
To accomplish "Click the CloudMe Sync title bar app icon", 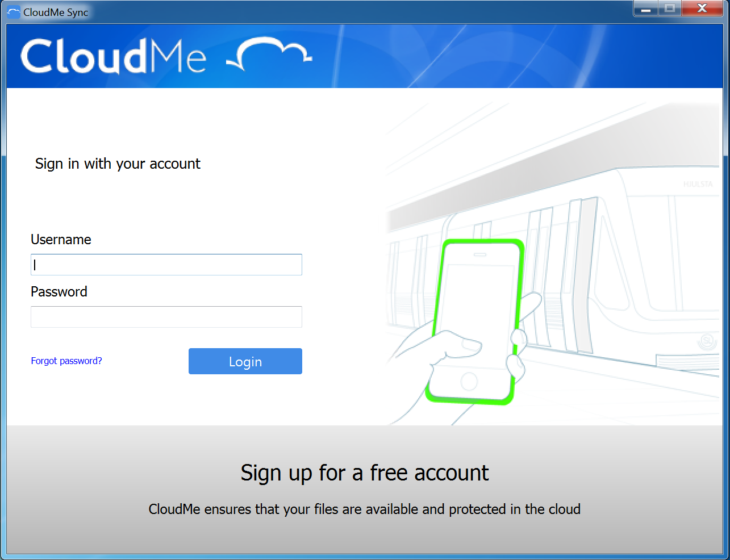I will pyautogui.click(x=13, y=12).
